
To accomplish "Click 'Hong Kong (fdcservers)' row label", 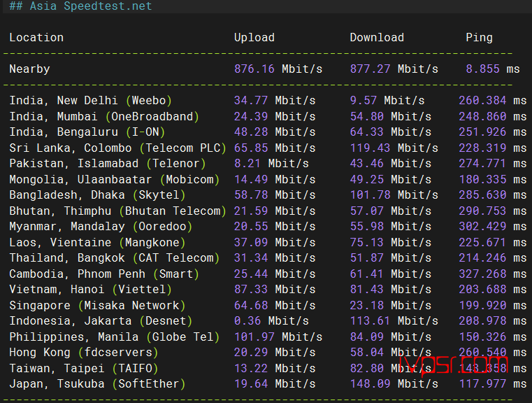I will point(84,353).
